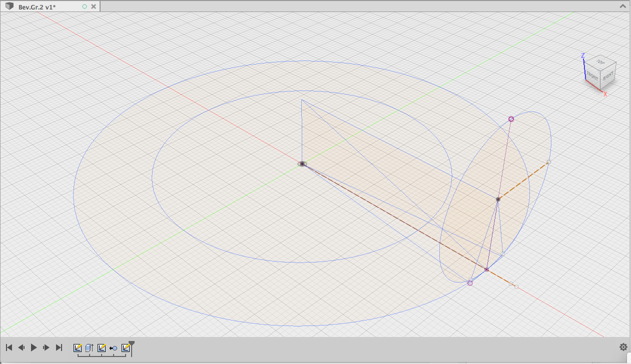Image resolution: width=631 pixels, height=364 pixels.
Task: Select the second sketch feature in the timeline
Action: [x=101, y=347]
